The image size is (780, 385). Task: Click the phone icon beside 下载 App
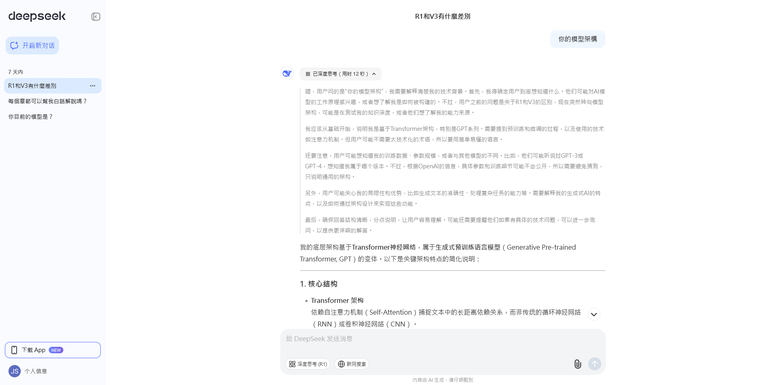click(14, 350)
